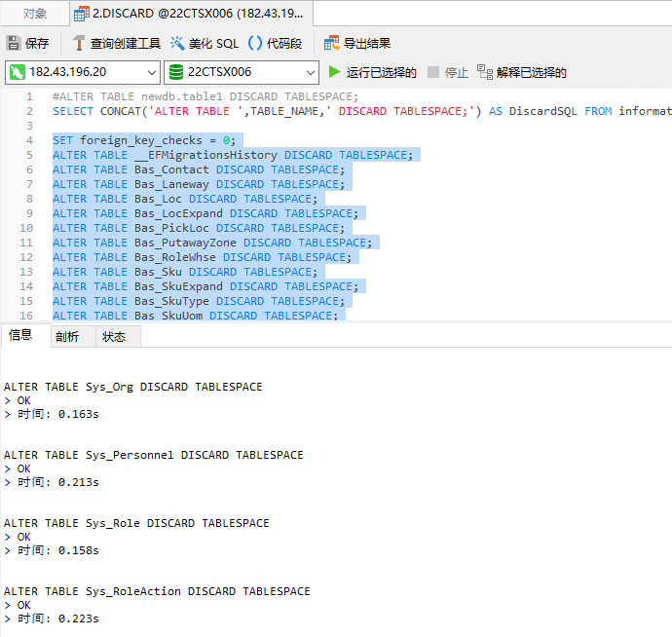
Task: Click the 时间: 0.163s output line
Action: point(52,414)
